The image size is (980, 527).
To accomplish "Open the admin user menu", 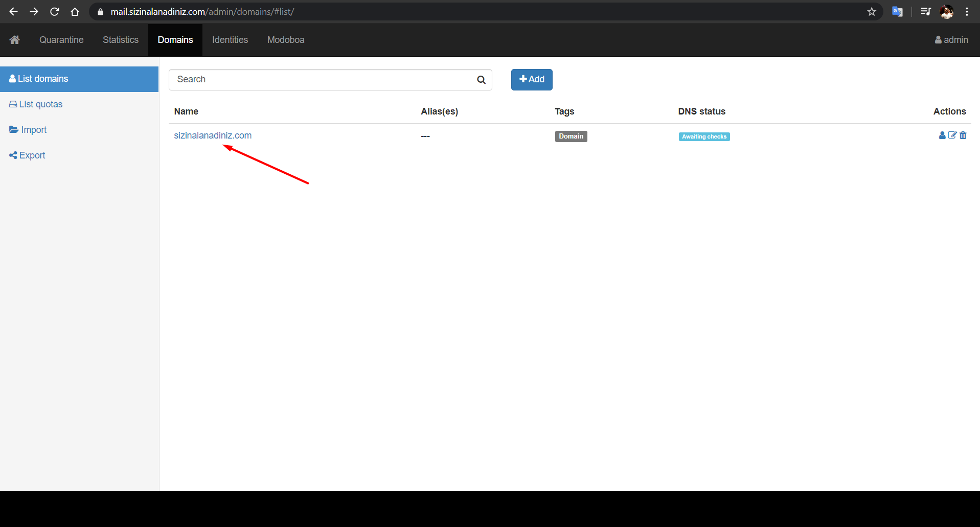I will coord(951,40).
